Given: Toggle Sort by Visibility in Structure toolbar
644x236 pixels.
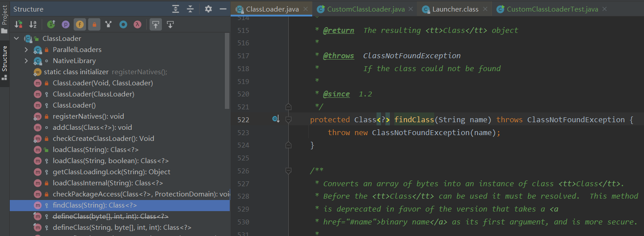Looking at the screenshot, I should (19, 24).
